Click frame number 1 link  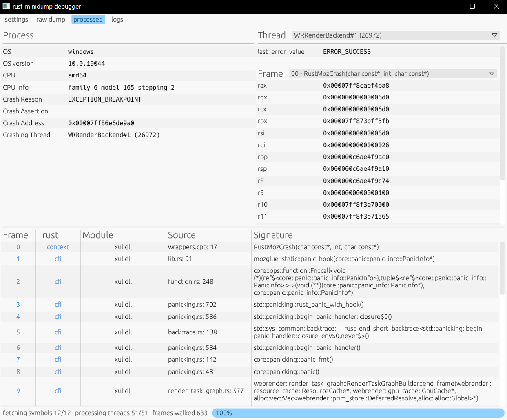click(18, 259)
